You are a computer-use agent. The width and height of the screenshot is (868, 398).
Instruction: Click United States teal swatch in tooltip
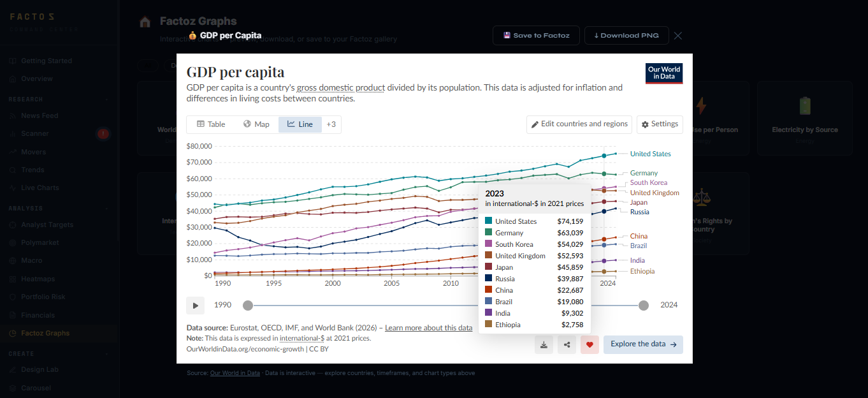click(489, 221)
